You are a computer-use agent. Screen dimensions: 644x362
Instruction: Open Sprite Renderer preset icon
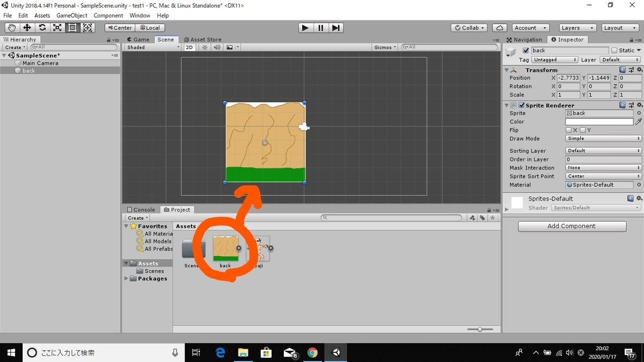(x=631, y=106)
